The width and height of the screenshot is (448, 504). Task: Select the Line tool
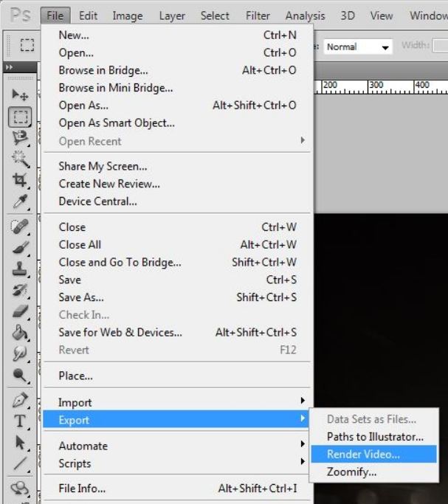point(20,464)
